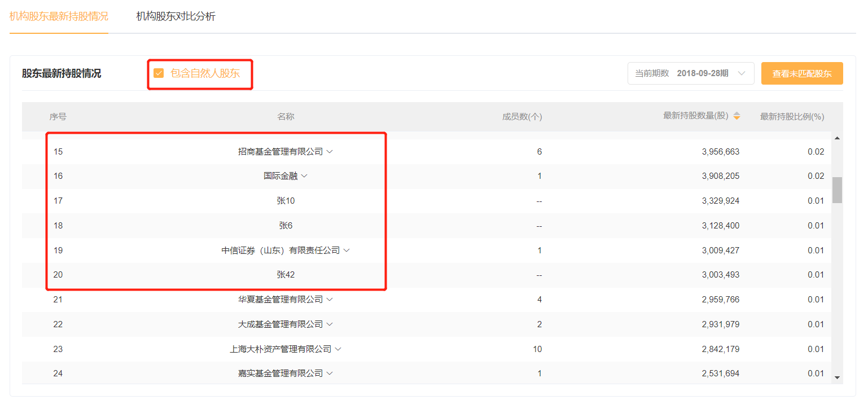This screenshot has height=400, width=868.
Task: Expand 大成基金管理有限公司 row chevron
Action: pos(330,324)
